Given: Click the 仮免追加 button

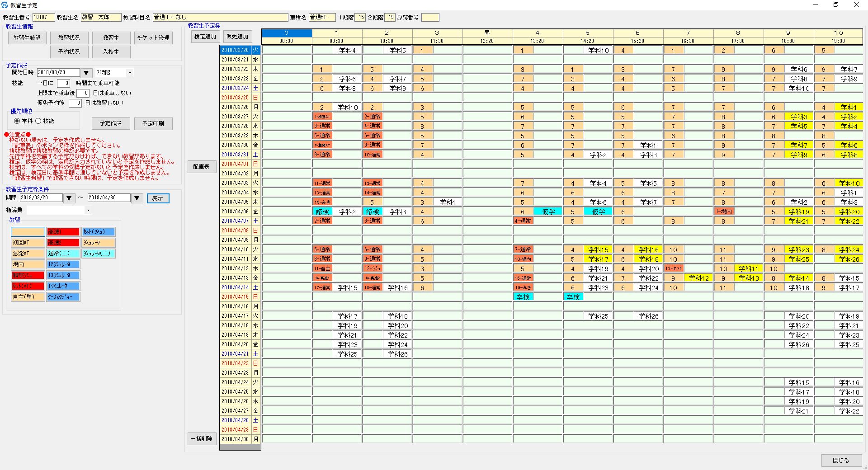Looking at the screenshot, I should click(x=237, y=37).
